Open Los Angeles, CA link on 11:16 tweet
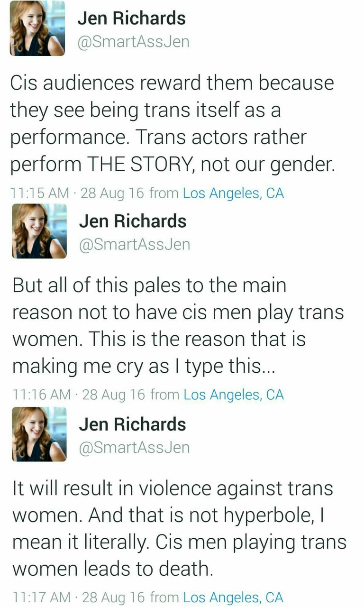This screenshot has width=364, height=607. click(233, 395)
